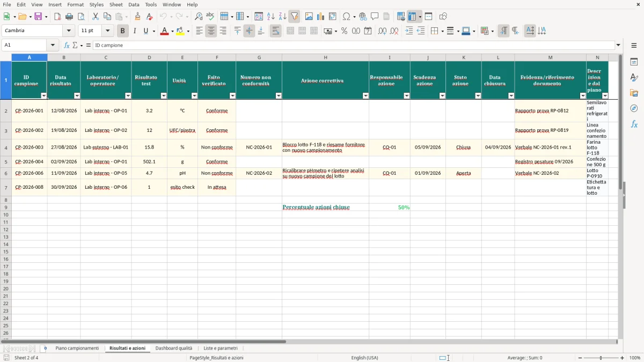
Task: Open the sidebar Gallery
Action: (634, 93)
